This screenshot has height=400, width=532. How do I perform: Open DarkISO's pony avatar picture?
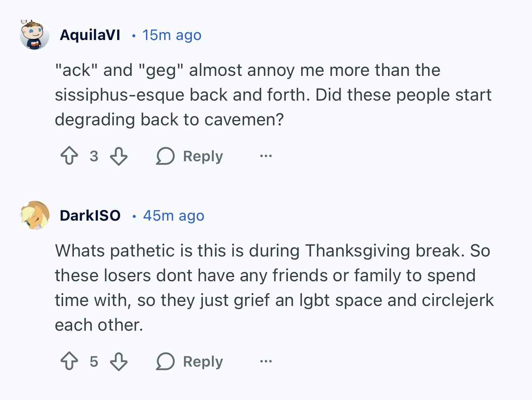[x=35, y=215]
